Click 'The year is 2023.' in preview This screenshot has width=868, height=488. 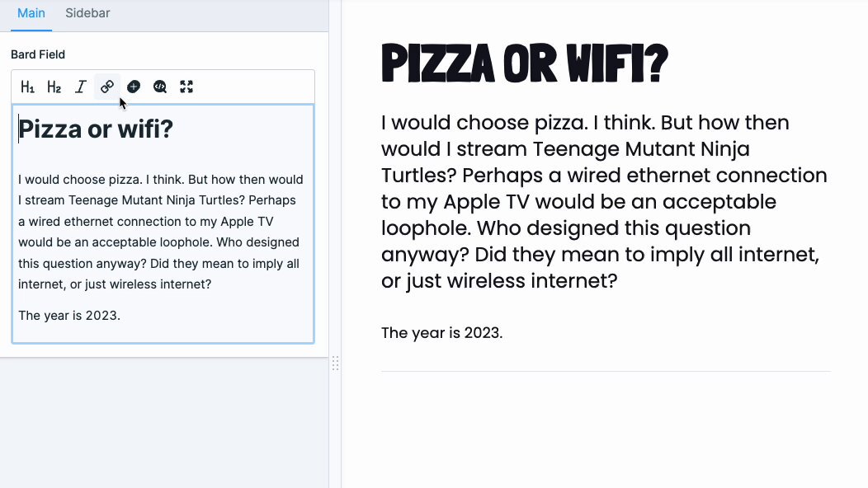click(441, 332)
